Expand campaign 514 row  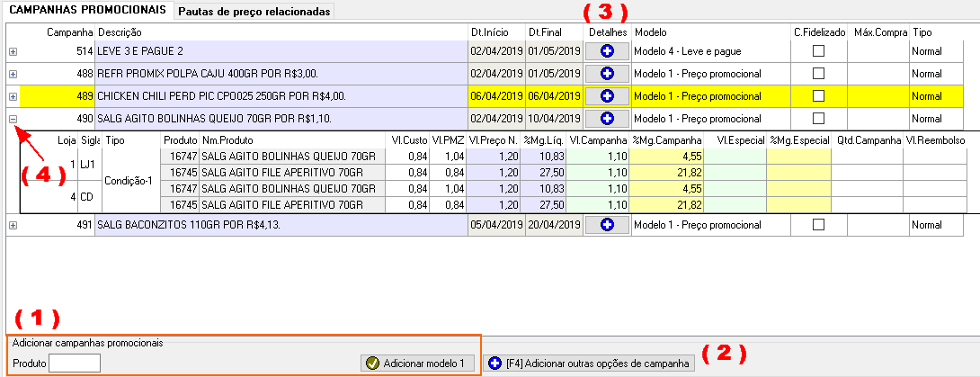click(13, 51)
